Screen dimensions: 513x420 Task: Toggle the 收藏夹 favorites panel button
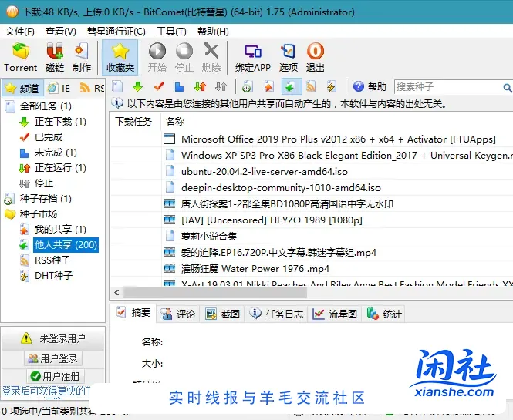pyautogui.click(x=120, y=57)
